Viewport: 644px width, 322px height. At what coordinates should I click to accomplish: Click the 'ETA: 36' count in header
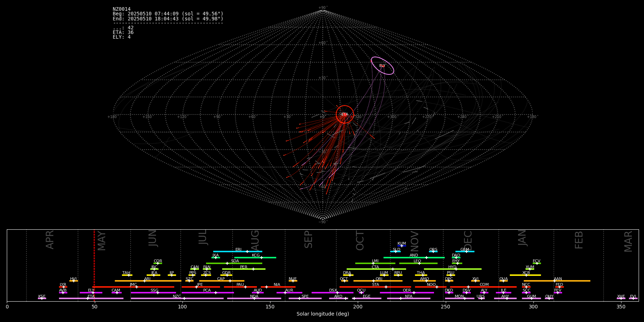coord(123,33)
